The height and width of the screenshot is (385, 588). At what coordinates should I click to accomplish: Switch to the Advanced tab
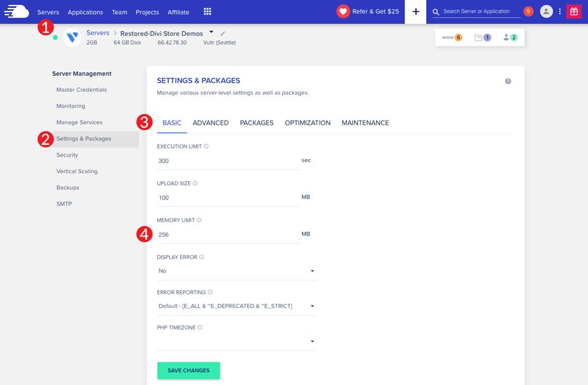coord(211,123)
